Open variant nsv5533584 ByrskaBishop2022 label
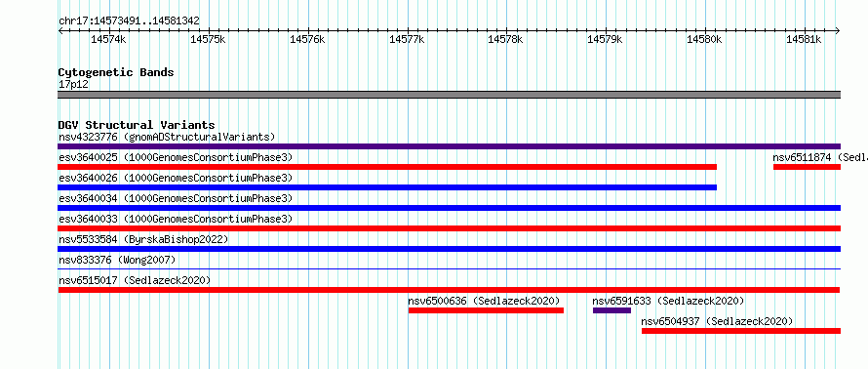 coord(143,239)
